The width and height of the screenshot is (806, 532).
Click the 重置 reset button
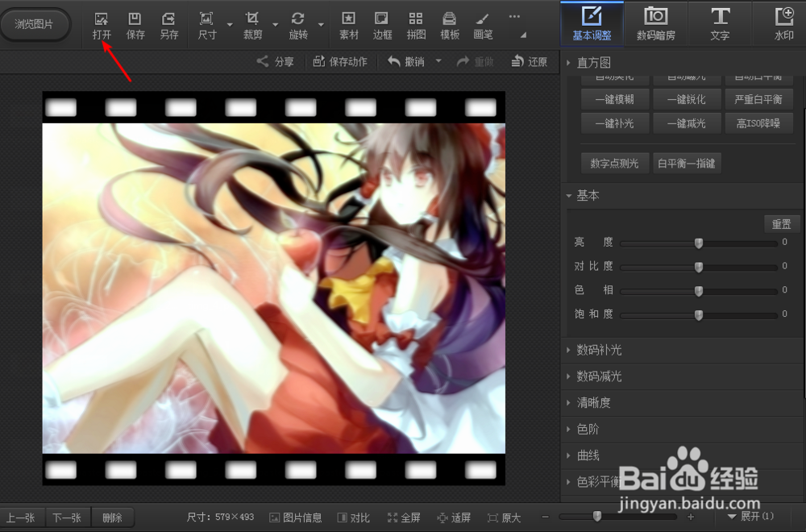(782, 224)
